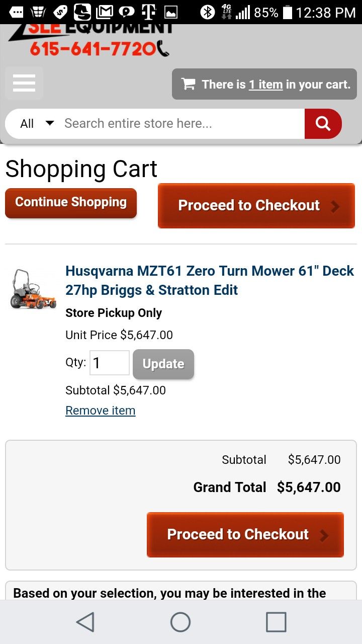Click the 1 item cart link
362x644 pixels.
[265, 85]
